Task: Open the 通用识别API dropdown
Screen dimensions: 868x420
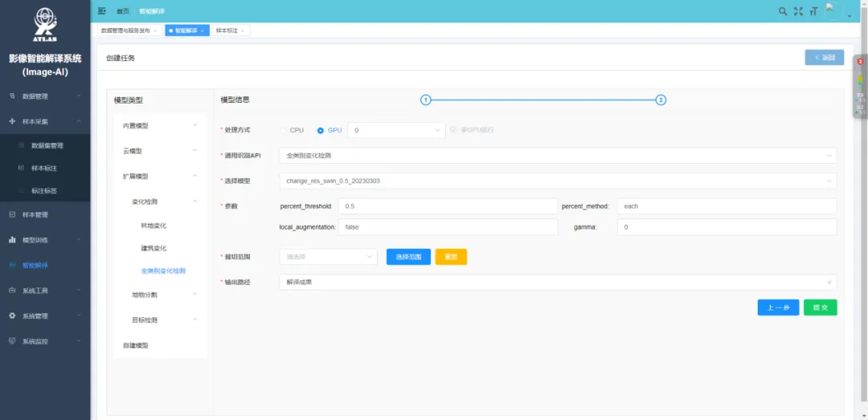Action: click(557, 155)
